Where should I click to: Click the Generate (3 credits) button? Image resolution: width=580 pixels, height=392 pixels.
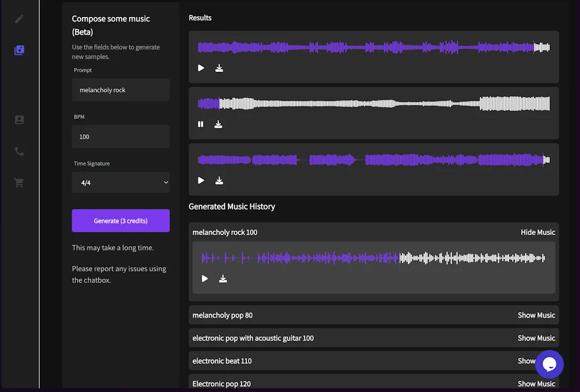[121, 220]
